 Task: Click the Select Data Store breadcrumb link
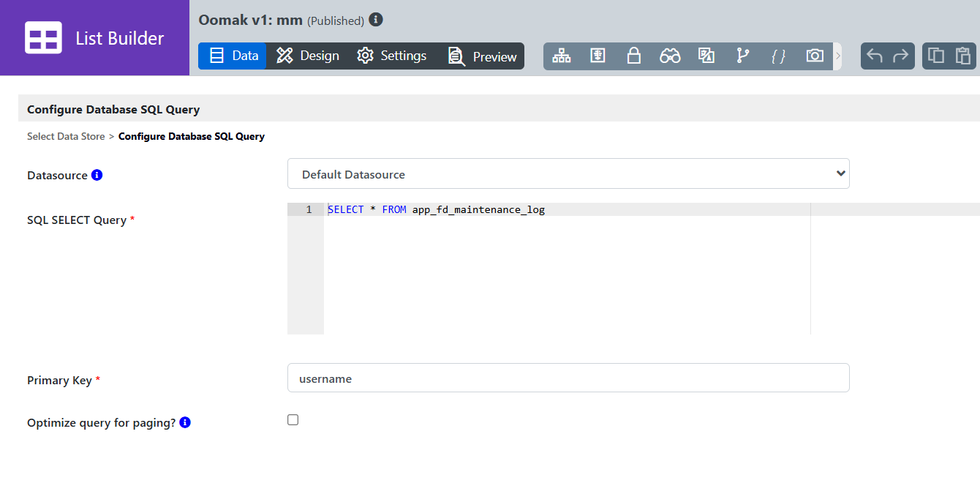click(66, 137)
